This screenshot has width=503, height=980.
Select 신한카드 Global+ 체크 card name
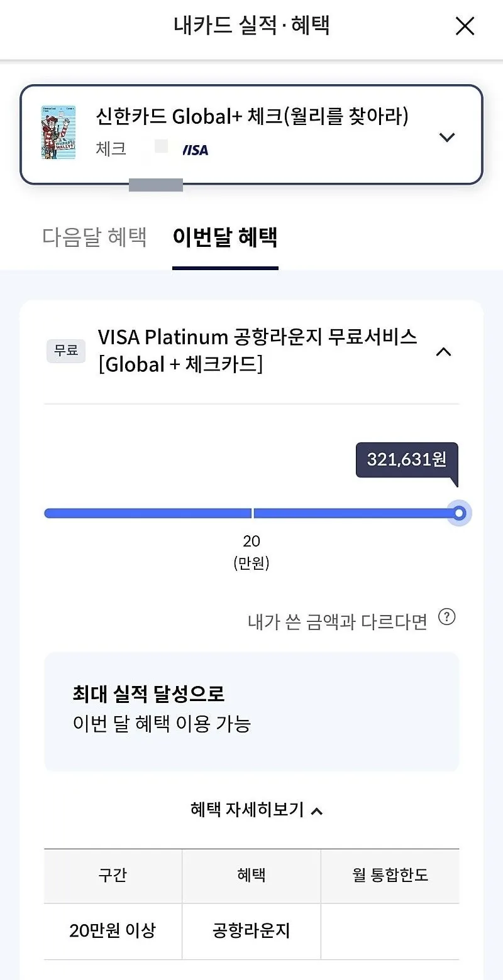(252, 116)
